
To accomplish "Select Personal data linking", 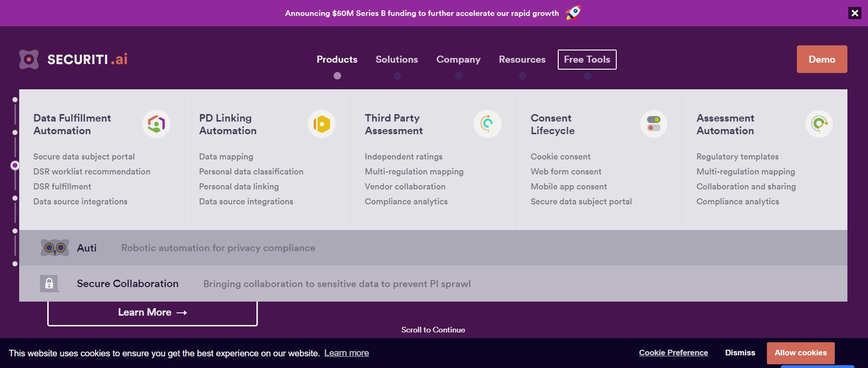I will 239,187.
